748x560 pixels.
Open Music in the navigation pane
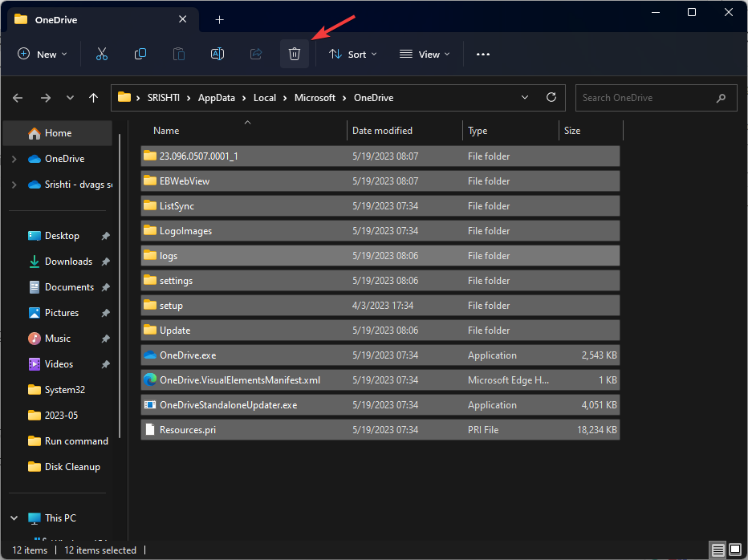tap(59, 339)
